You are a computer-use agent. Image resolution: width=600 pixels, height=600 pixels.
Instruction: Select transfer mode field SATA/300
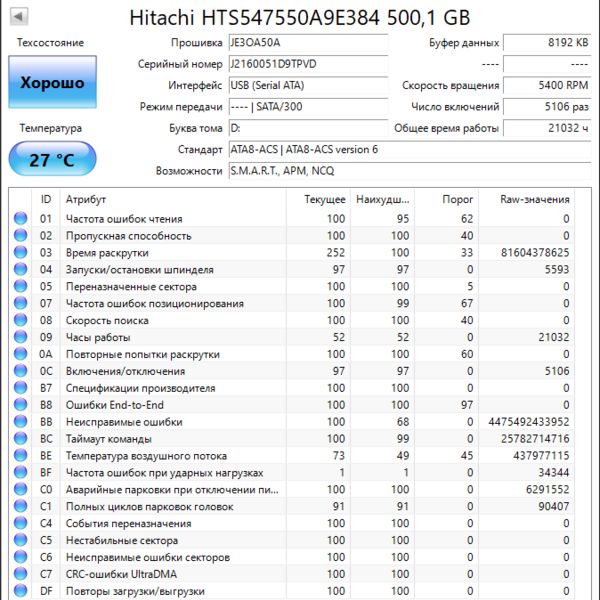coord(308,107)
